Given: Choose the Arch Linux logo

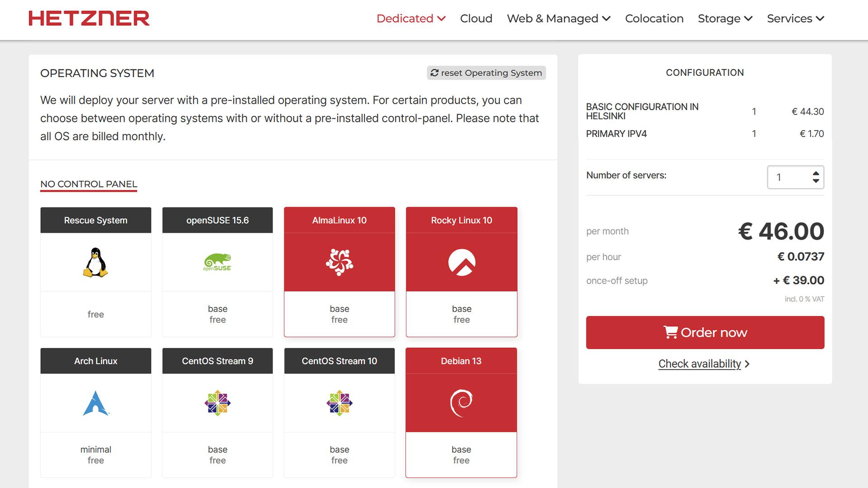Looking at the screenshot, I should coord(95,403).
